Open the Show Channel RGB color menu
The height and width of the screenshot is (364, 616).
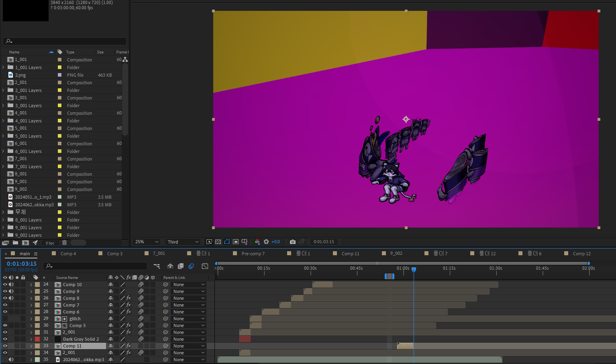[257, 242]
